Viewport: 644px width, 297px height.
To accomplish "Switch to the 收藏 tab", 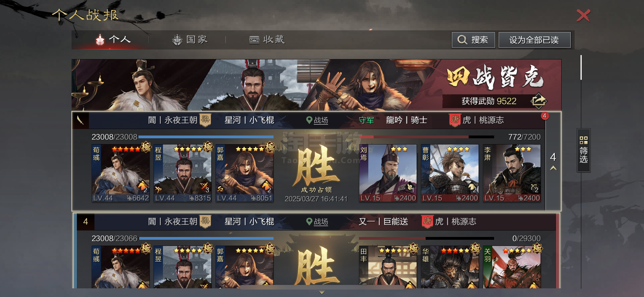I will click(267, 40).
